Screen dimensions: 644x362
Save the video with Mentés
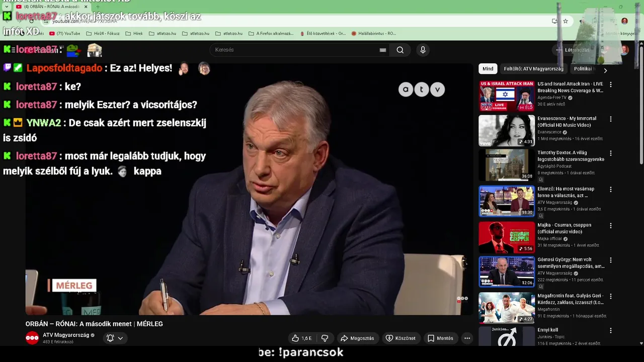440,338
